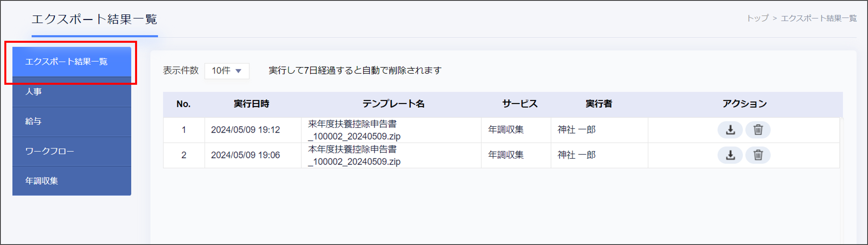Click the 実行者 column header

[x=598, y=104]
